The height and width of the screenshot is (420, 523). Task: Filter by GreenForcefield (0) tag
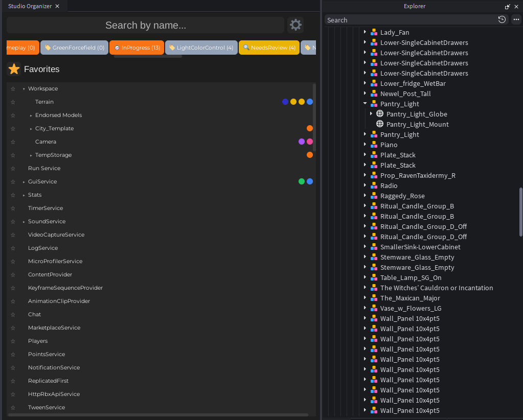click(x=74, y=48)
